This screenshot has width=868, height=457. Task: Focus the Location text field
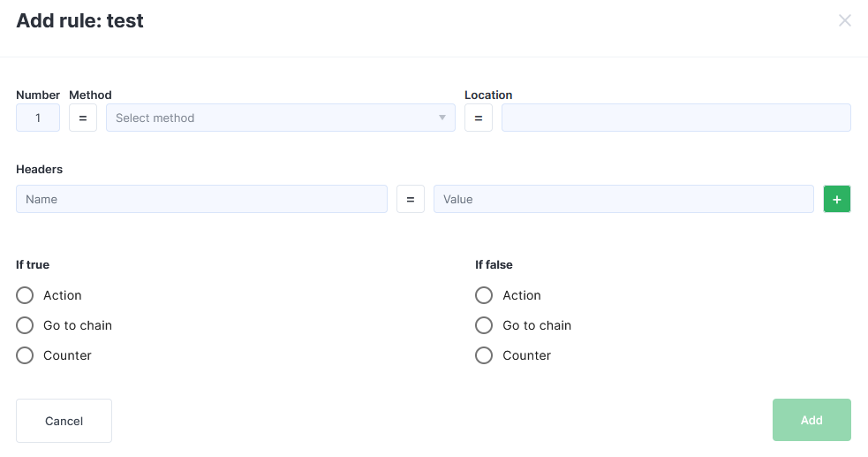coord(676,118)
